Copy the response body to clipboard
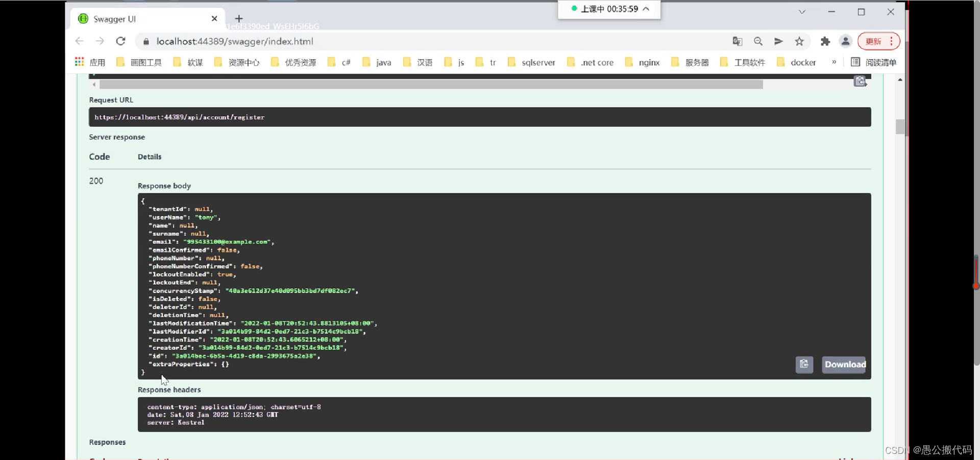 tap(804, 364)
